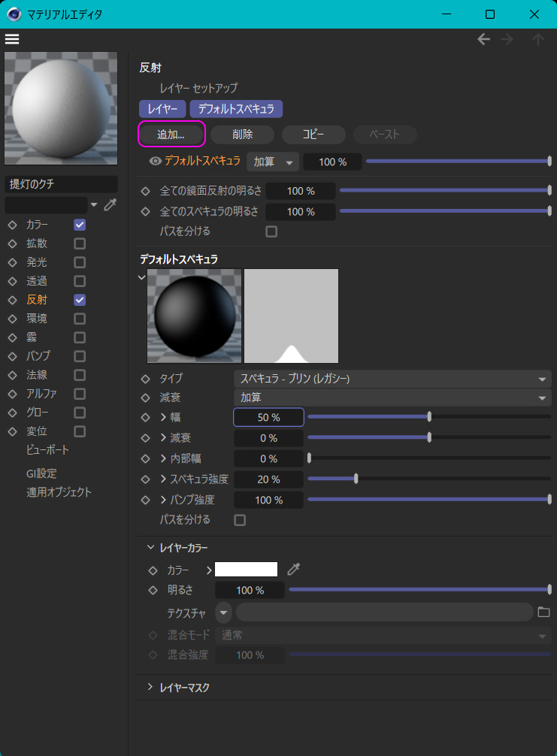Screen dimensions: 557x756
Task: Click keyframe diamond next to スペキュラ強度
Action: point(146,479)
